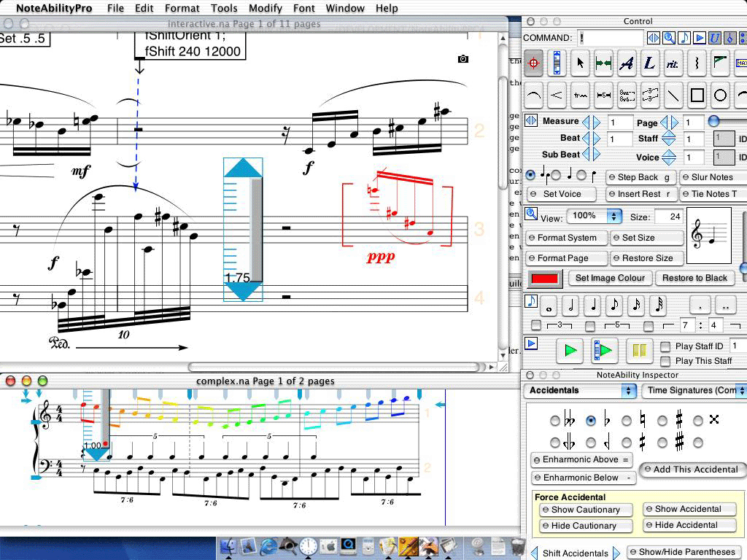The height and width of the screenshot is (560, 747).
Task: Select the arrow pointer tool
Action: point(580,64)
